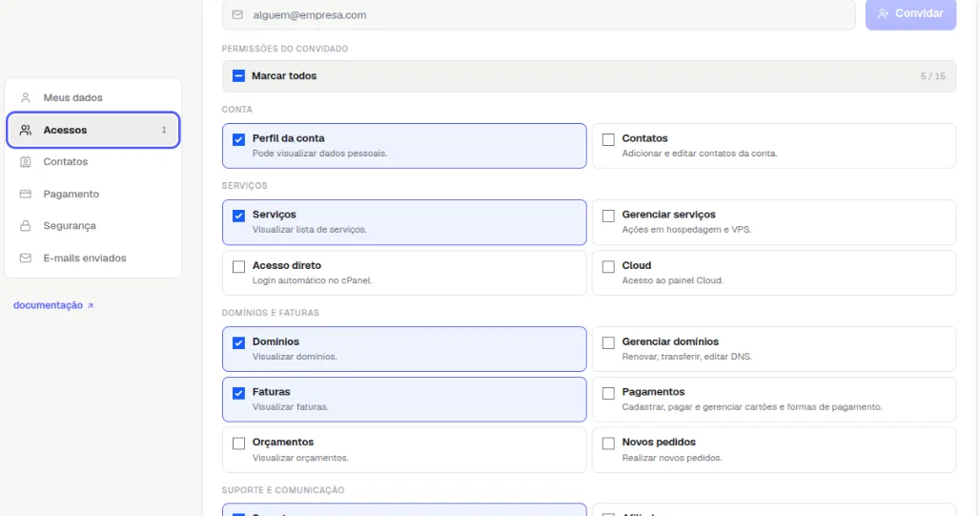The height and width of the screenshot is (516, 980).
Task: Click text 'Realizar novos pedidos.'
Action: pyautogui.click(x=672, y=458)
